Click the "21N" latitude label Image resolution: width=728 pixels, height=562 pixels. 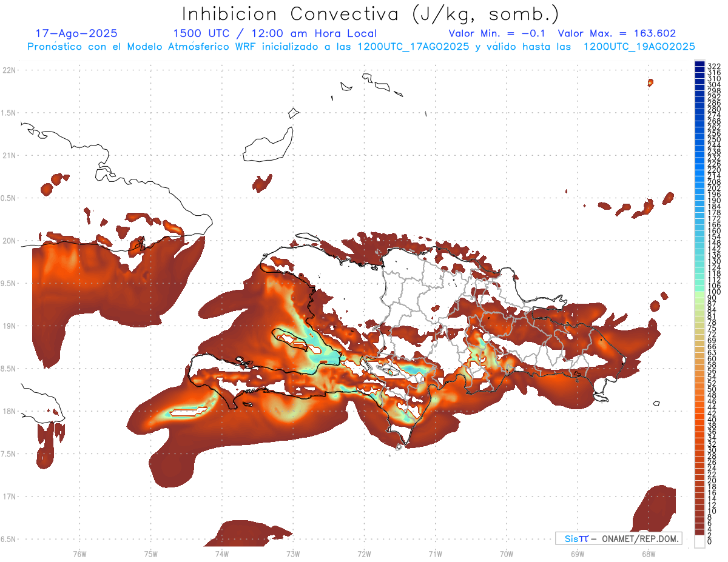pos(8,155)
